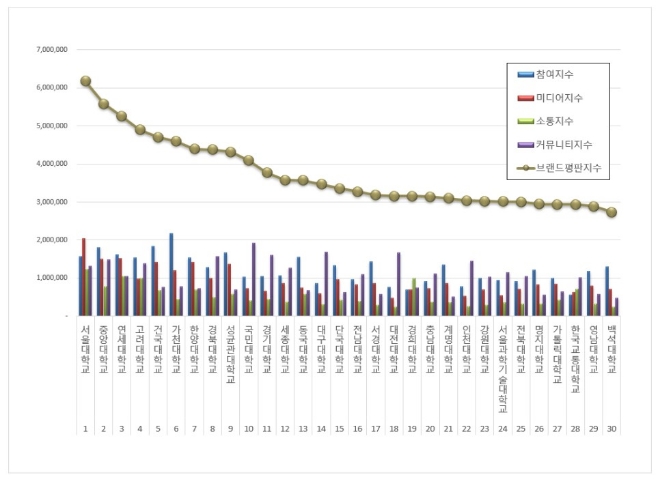Click the 한양대학교 axis label

click(194, 349)
